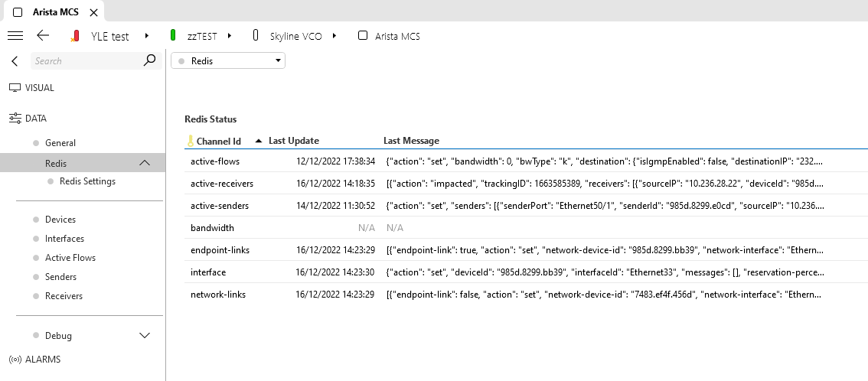Sort by Last Update column
868x381 pixels.
(x=294, y=141)
